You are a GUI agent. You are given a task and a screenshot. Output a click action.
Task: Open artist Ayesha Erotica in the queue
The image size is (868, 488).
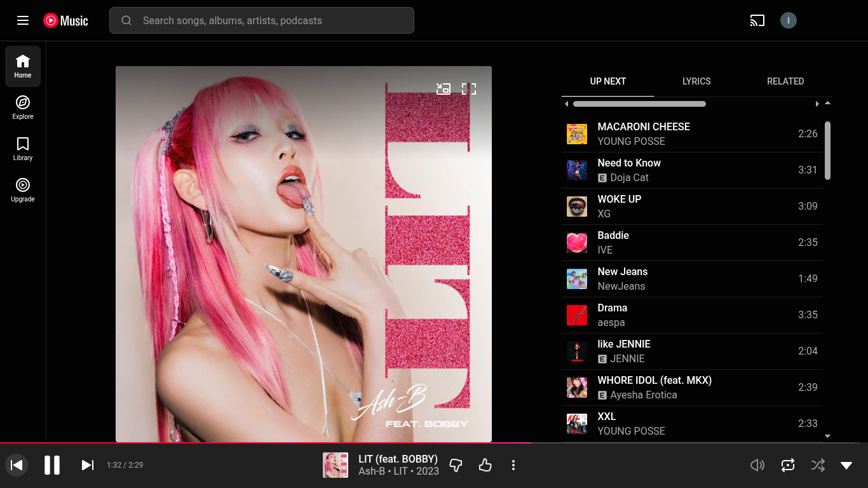[644, 395]
